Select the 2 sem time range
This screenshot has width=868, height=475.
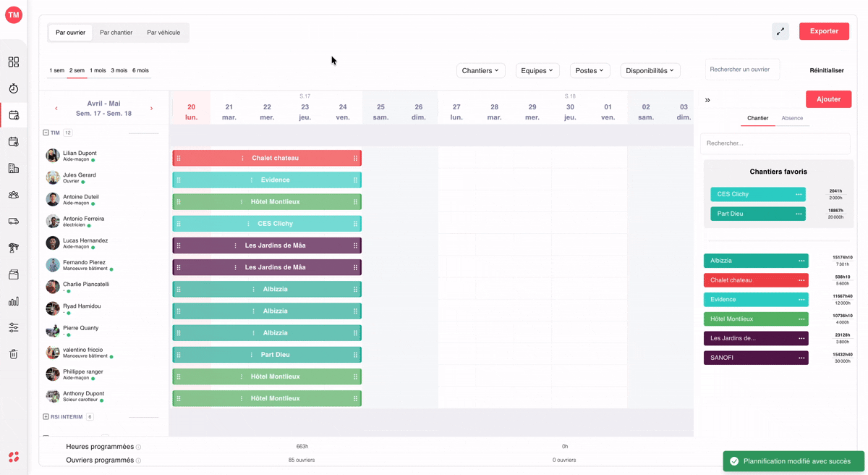[x=77, y=70]
